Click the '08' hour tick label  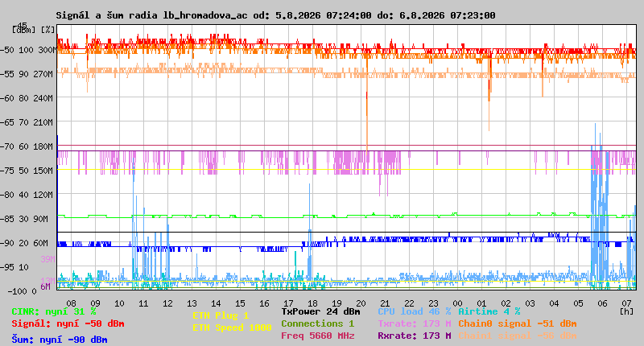[x=71, y=303]
